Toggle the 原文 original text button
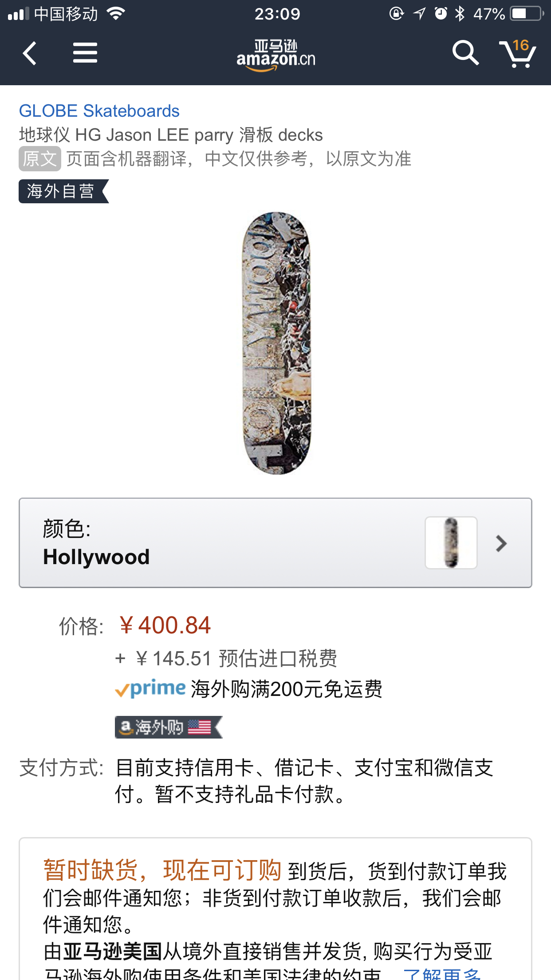This screenshot has height=980, width=551. (40, 158)
